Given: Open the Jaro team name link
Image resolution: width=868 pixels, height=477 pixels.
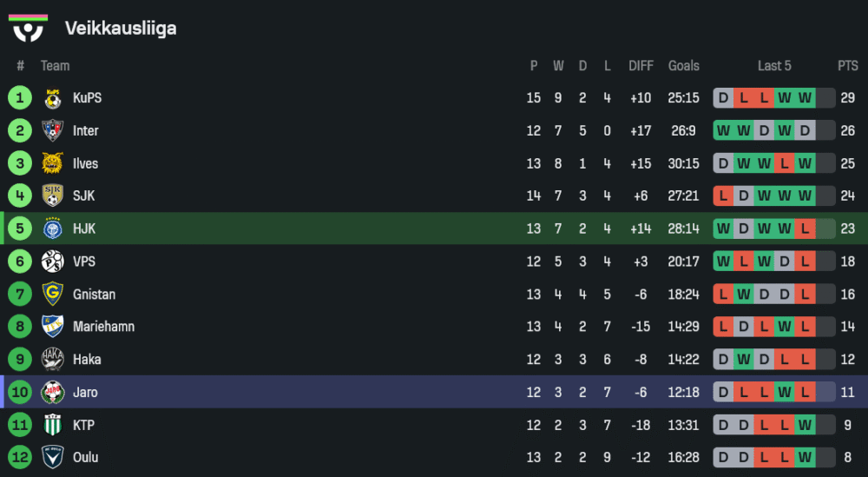Looking at the screenshot, I should pos(85,393).
